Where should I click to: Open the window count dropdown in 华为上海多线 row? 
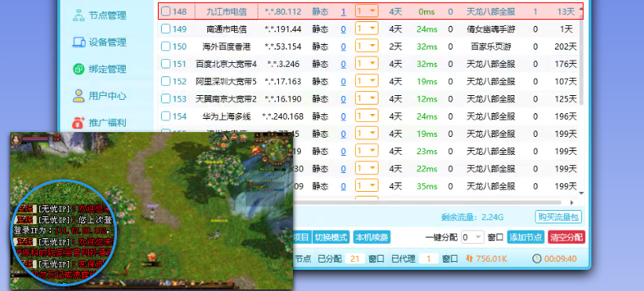pyautogui.click(x=366, y=116)
